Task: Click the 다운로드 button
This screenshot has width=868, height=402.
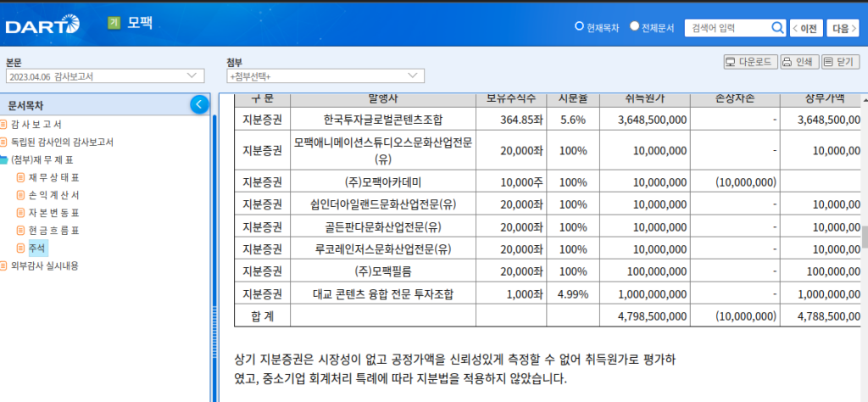Action: coord(751,62)
